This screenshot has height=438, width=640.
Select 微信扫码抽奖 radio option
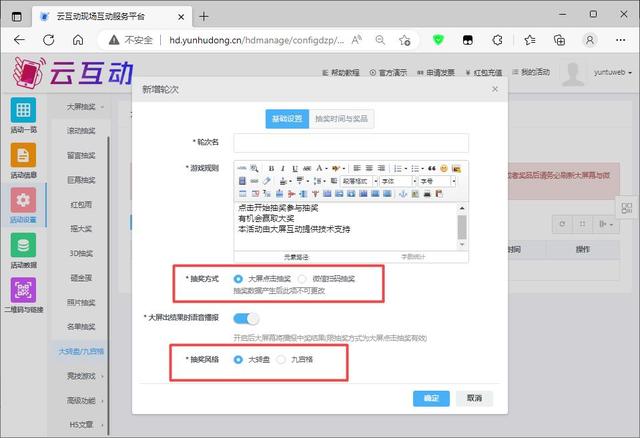302,279
